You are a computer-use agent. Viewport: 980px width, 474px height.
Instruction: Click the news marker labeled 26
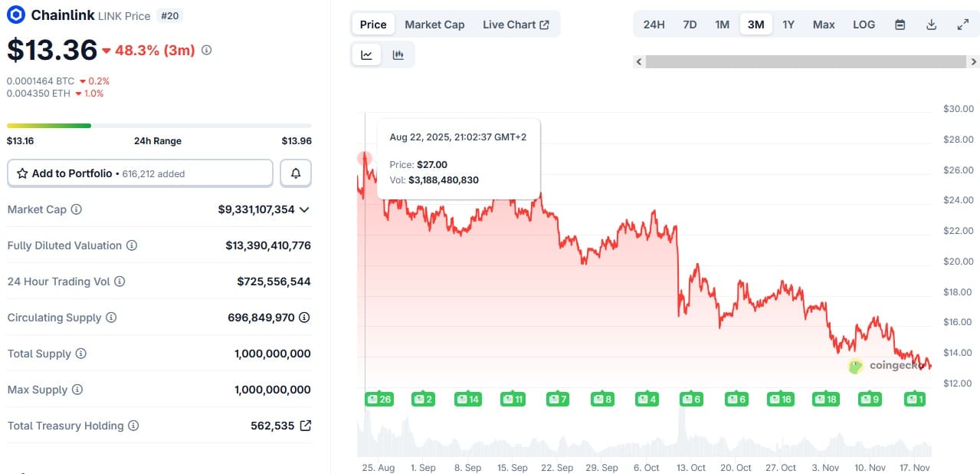[379, 399]
